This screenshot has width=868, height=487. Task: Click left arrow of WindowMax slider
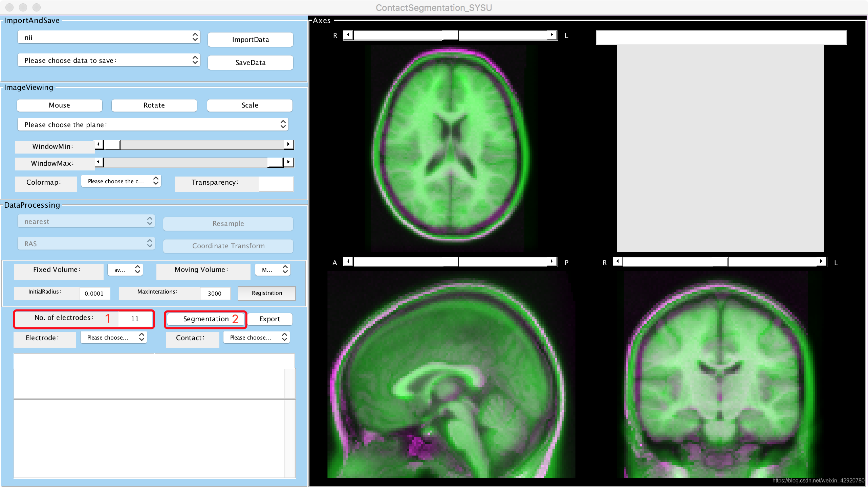pos(99,162)
